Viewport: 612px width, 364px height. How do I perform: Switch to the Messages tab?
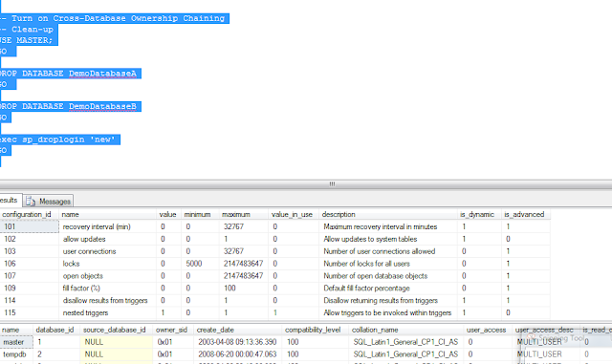(x=48, y=201)
